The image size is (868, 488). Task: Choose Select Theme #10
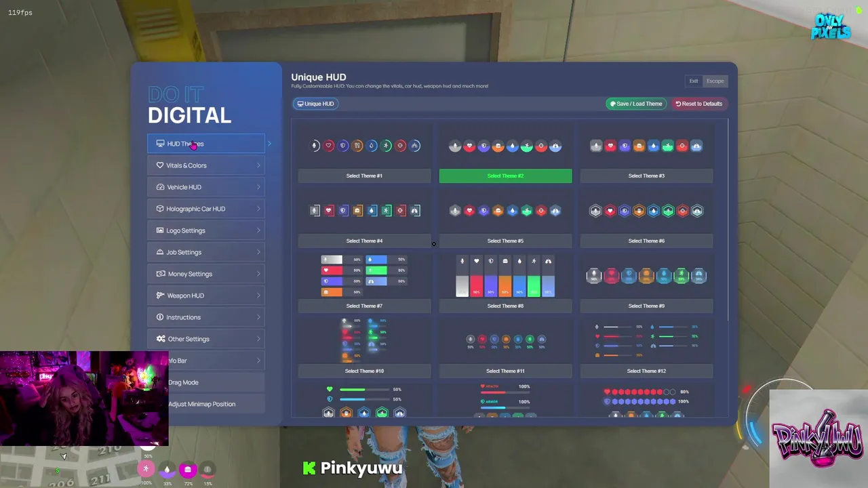pos(364,371)
